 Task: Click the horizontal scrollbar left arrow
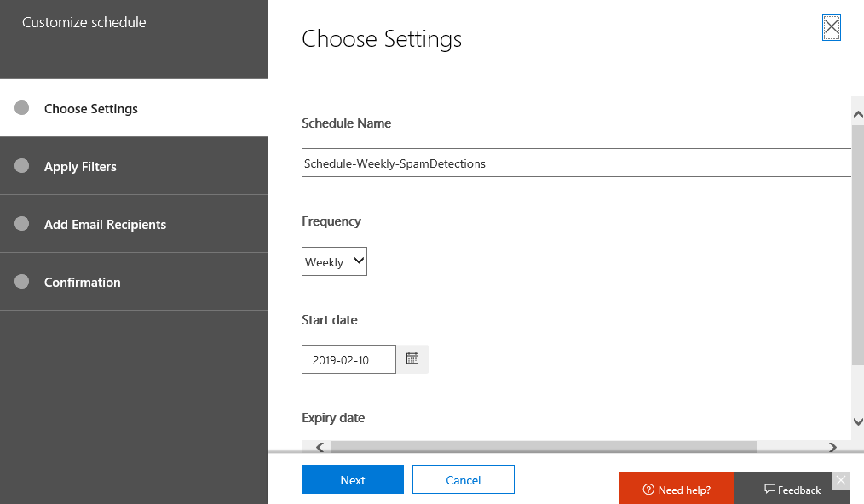[x=320, y=447]
